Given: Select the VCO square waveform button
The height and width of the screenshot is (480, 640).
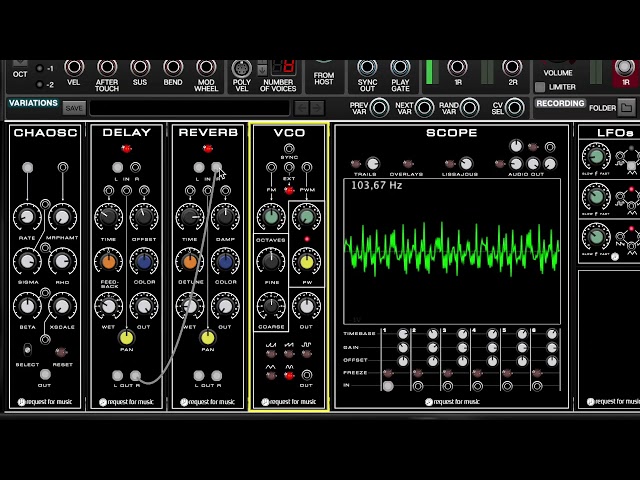Looking at the screenshot, I should (x=307, y=354).
